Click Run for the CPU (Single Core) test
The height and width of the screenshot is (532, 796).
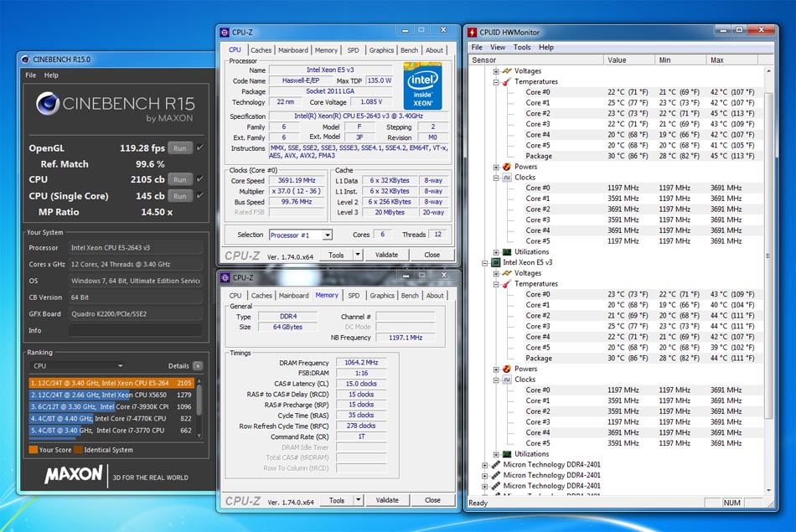tap(179, 196)
